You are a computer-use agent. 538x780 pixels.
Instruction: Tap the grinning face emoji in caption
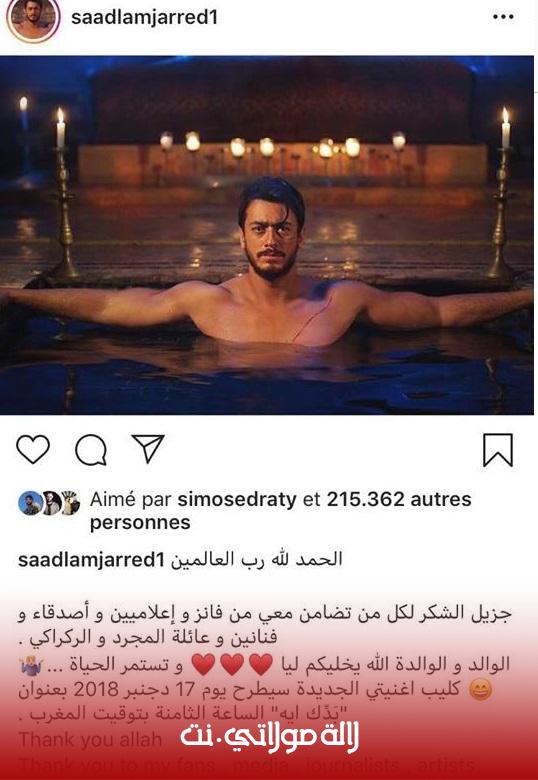tap(481, 689)
